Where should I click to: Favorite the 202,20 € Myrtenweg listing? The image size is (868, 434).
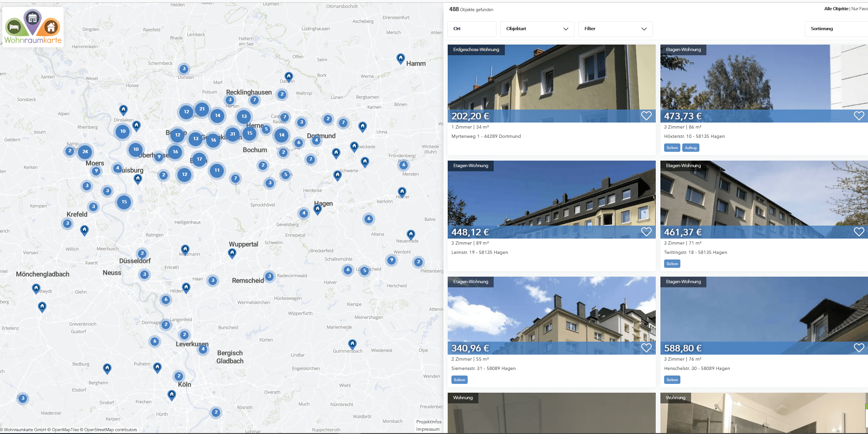pos(646,116)
